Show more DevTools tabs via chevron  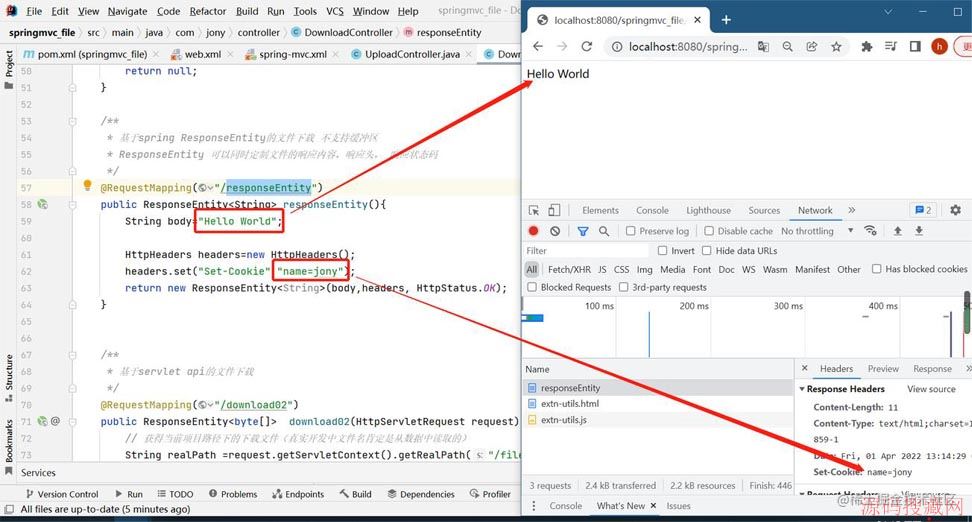pos(851,210)
